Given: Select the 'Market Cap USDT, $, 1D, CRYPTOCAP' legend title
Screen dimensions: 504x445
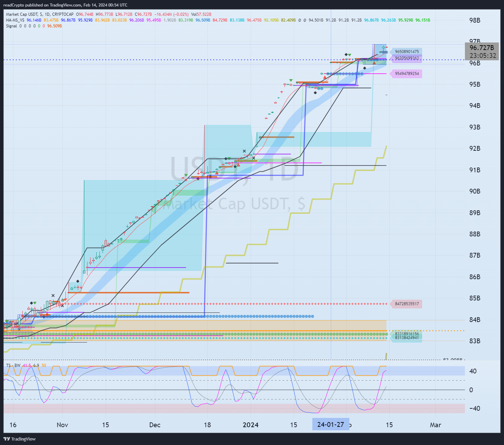Looking at the screenshot, I should (x=40, y=14).
